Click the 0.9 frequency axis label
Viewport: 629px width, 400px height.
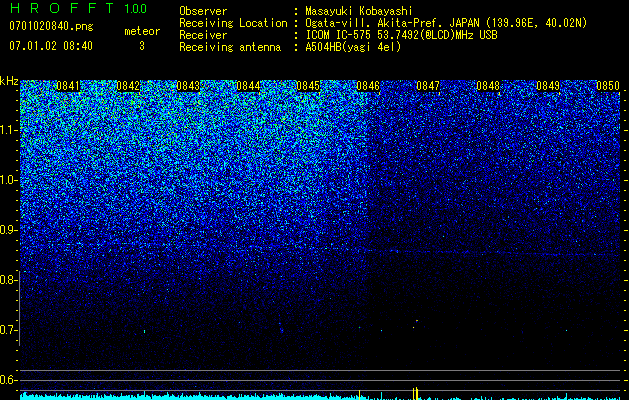tap(7, 230)
